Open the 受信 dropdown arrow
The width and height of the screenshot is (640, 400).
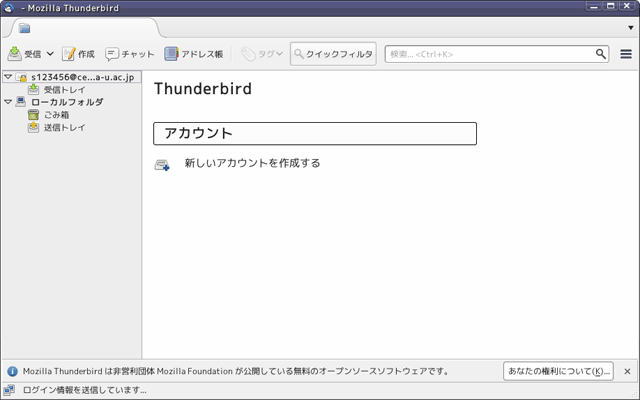[x=50, y=54]
